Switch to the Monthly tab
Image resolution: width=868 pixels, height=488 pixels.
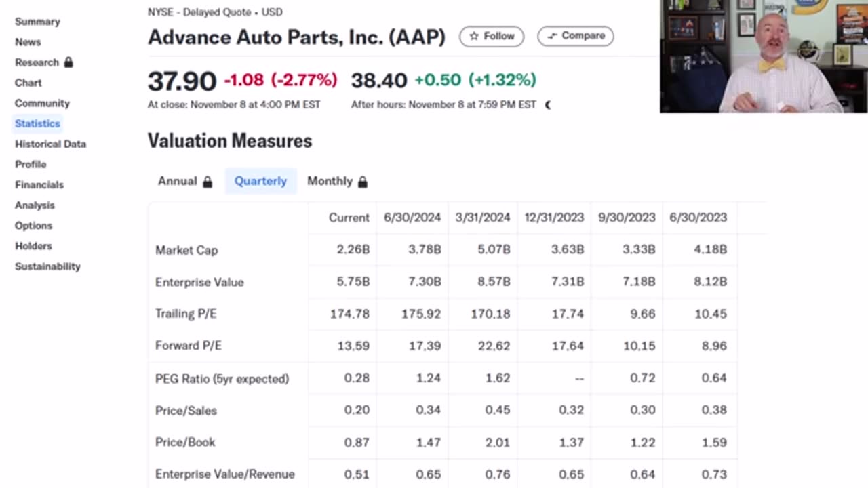pyautogui.click(x=337, y=181)
